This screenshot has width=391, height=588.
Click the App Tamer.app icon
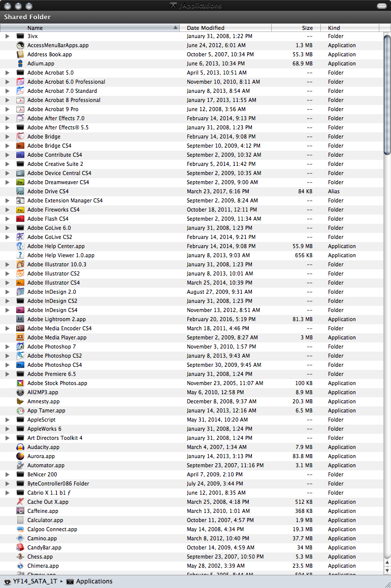20,410
